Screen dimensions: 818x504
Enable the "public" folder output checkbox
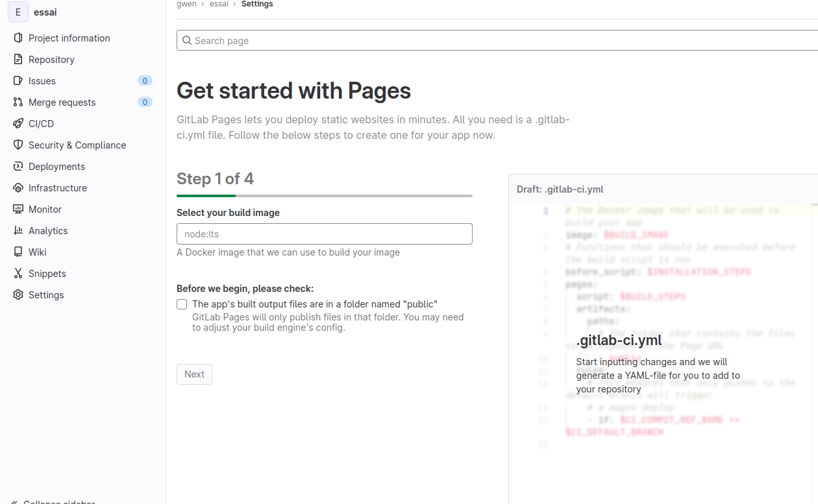[182, 304]
